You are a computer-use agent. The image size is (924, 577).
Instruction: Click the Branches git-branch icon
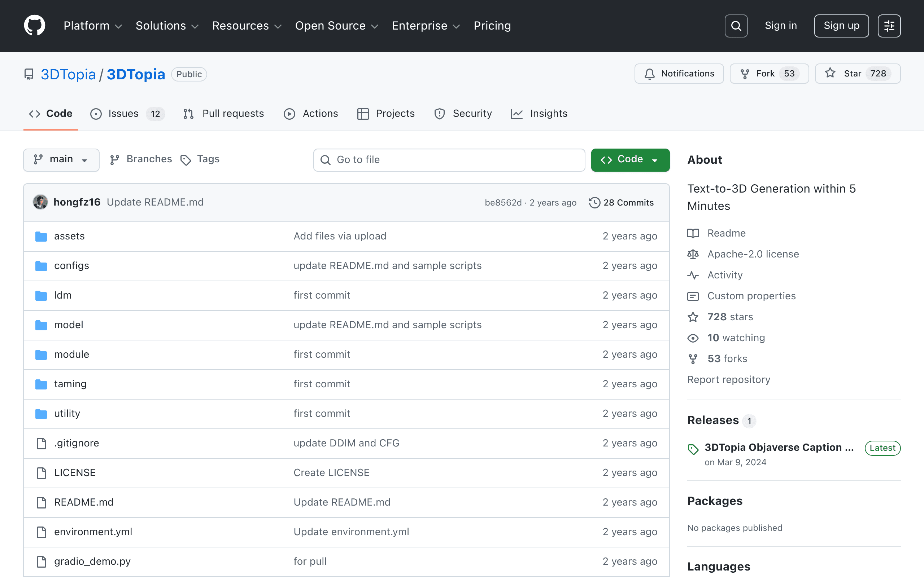(114, 160)
